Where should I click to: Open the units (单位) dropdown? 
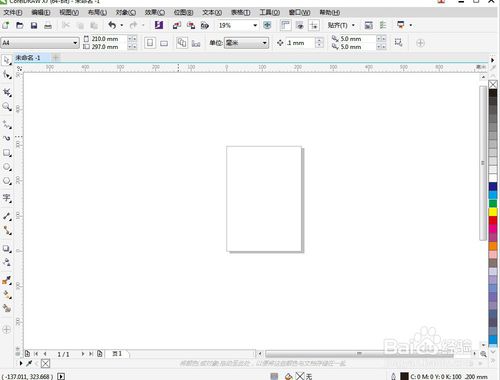[x=264, y=43]
